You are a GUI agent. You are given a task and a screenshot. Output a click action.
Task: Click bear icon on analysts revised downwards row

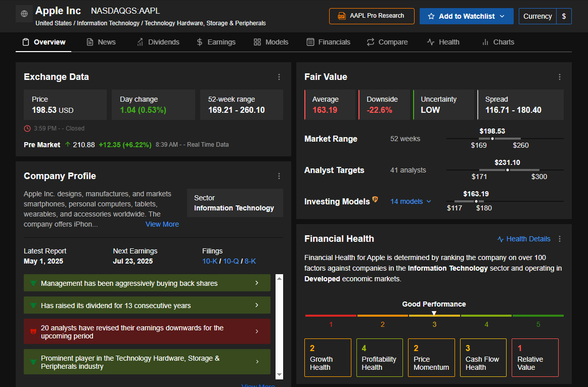pos(33,331)
